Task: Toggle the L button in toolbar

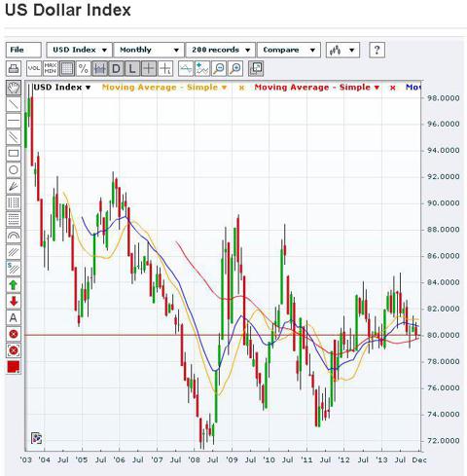Action: coord(132,68)
